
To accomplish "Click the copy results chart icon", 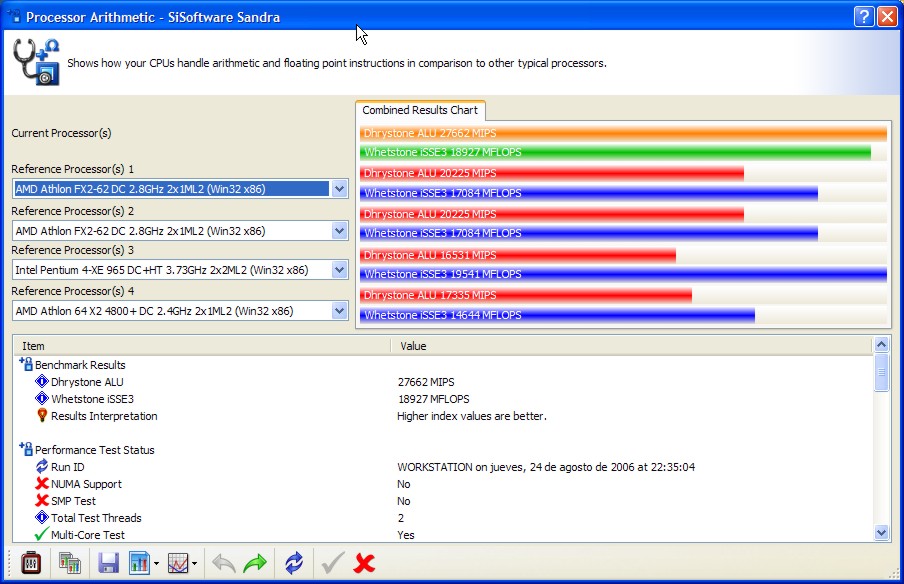I will [x=70, y=563].
